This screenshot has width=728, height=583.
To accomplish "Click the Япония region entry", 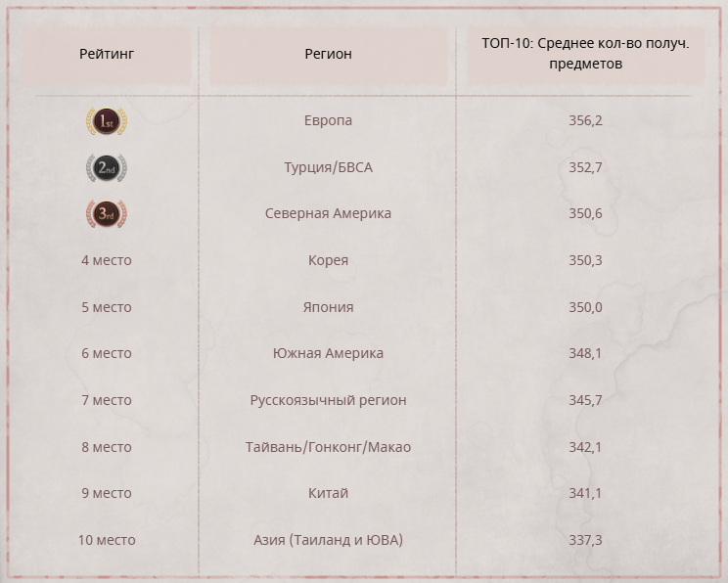I will tap(328, 307).
